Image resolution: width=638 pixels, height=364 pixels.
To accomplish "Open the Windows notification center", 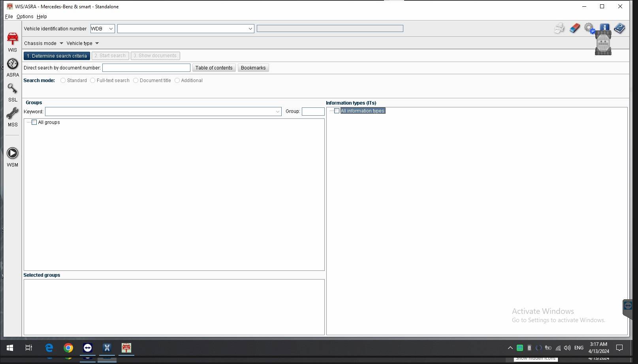I will coord(619,348).
